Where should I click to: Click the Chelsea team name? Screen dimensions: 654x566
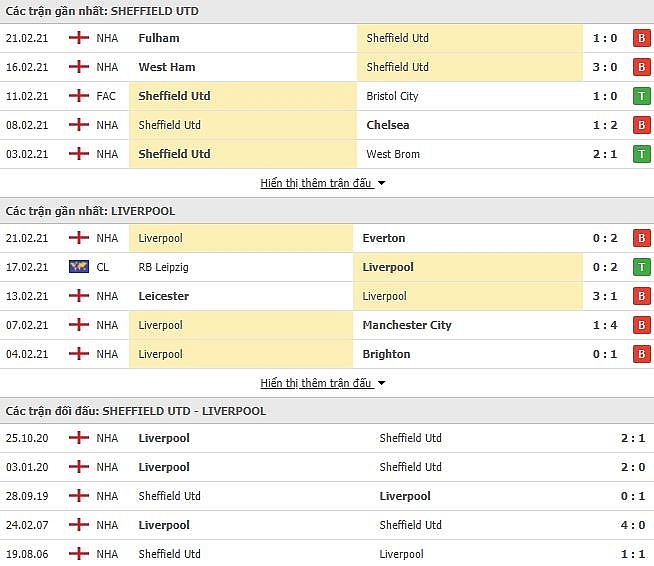[x=387, y=125]
